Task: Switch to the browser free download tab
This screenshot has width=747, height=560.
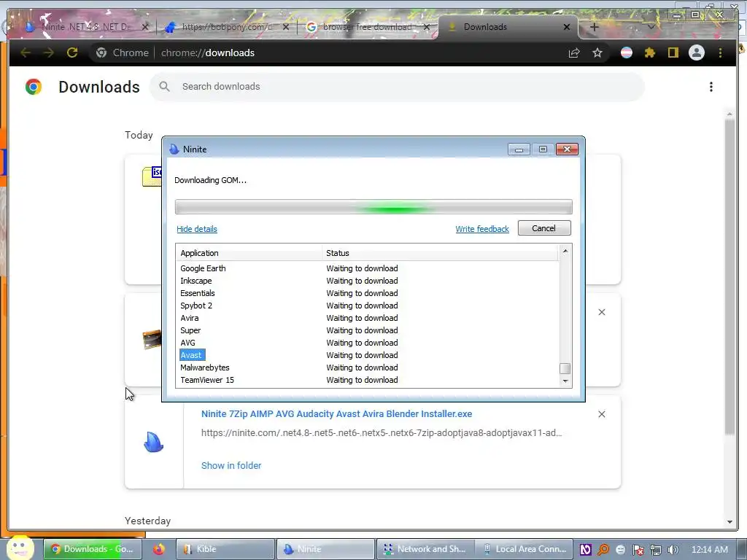Action: (x=367, y=27)
